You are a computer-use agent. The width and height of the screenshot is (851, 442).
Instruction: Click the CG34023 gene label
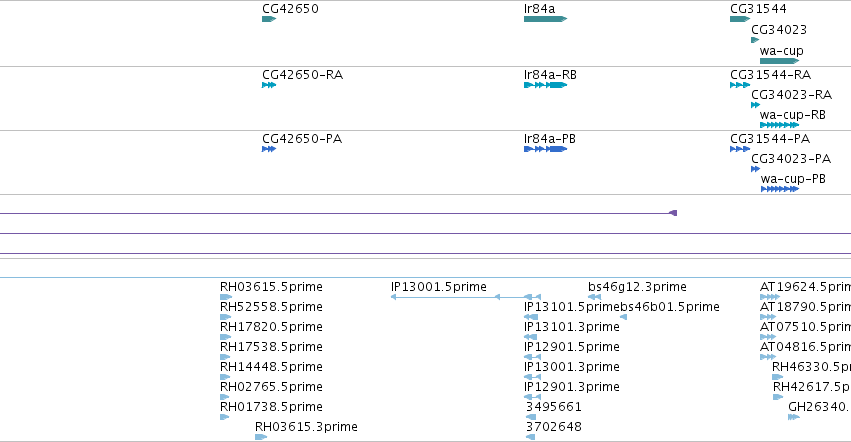[779, 30]
